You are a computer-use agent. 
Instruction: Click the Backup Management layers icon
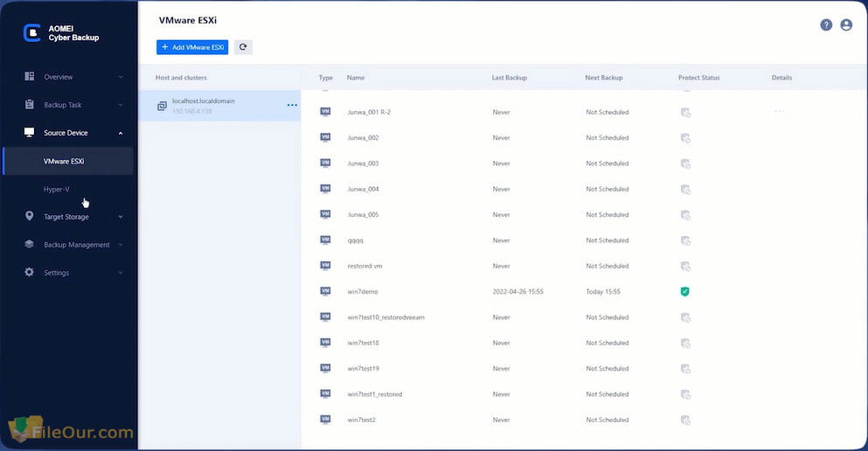(30, 244)
